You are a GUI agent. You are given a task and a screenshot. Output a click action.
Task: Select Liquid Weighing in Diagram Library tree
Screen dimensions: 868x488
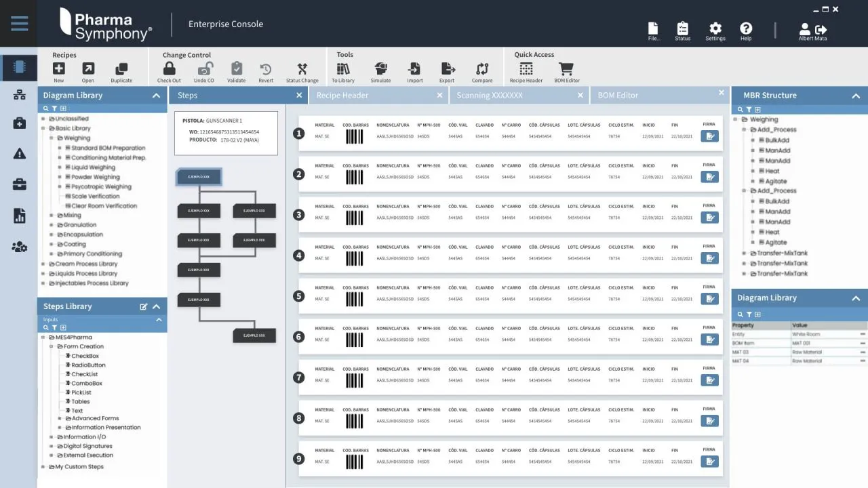(x=93, y=167)
